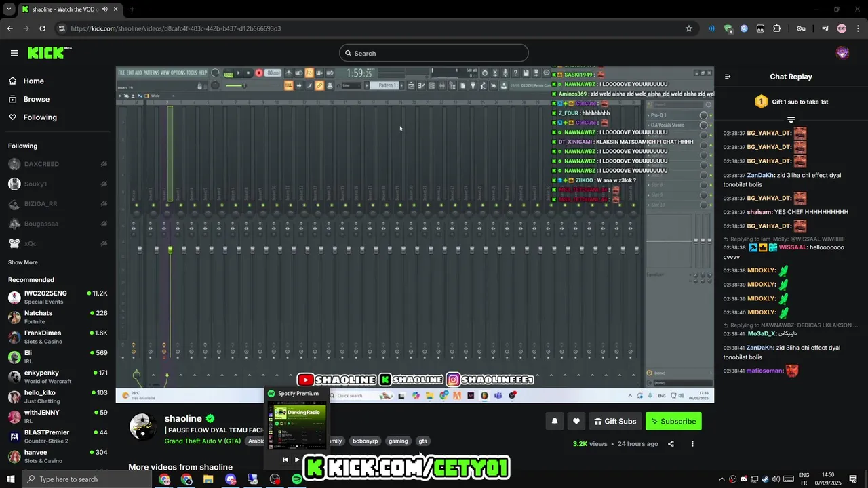The width and height of the screenshot is (868, 488).
Task: Open the FL Studio VIEW menu in the video
Action: (x=165, y=73)
